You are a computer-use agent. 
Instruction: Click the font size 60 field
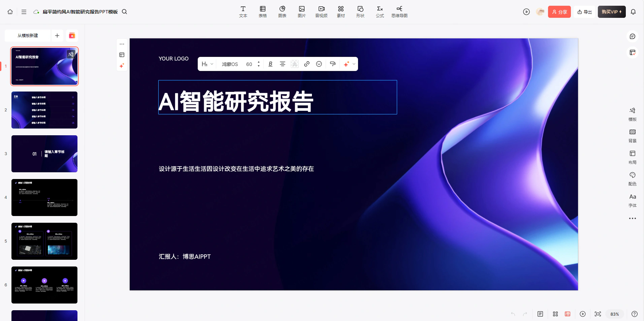(249, 64)
